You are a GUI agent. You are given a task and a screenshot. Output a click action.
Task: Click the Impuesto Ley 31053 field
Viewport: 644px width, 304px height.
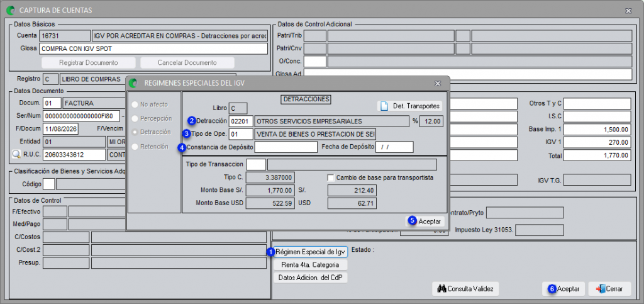(x=539, y=230)
